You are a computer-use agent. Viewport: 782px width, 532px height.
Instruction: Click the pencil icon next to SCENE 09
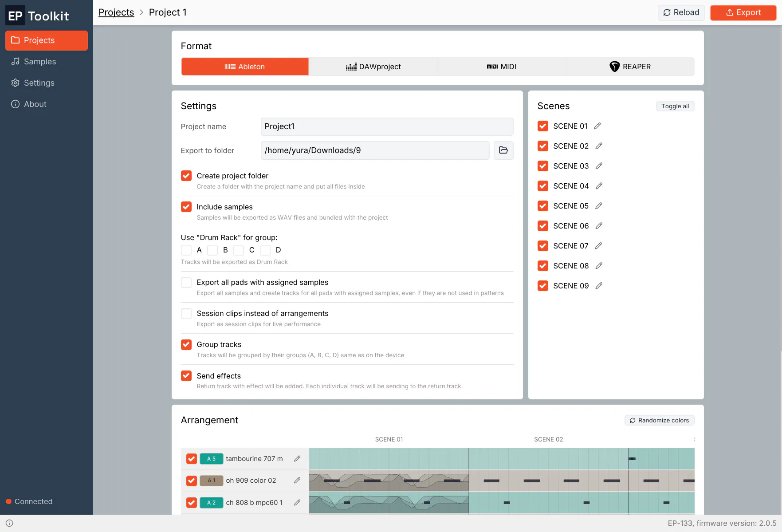tap(599, 286)
